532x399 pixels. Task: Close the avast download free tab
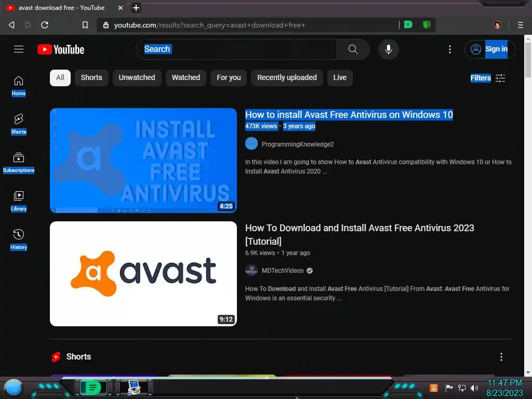coord(121,8)
